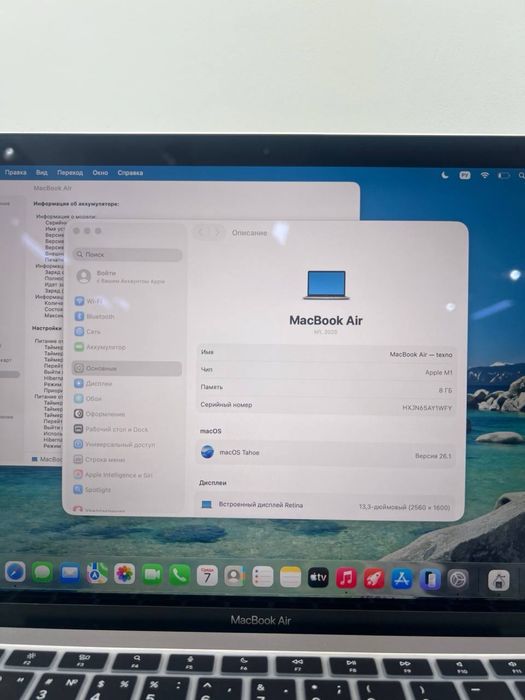Open the РУ input source menu

click(465, 175)
